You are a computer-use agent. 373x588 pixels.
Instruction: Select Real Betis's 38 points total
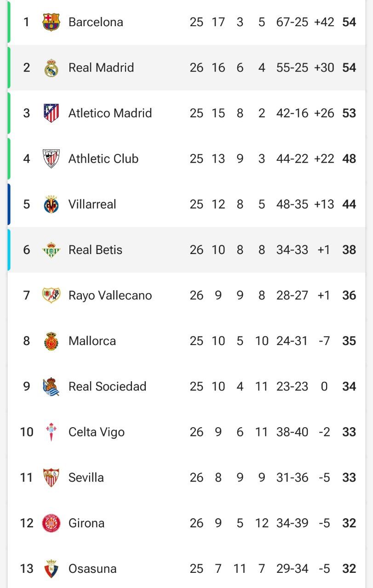[349, 249]
